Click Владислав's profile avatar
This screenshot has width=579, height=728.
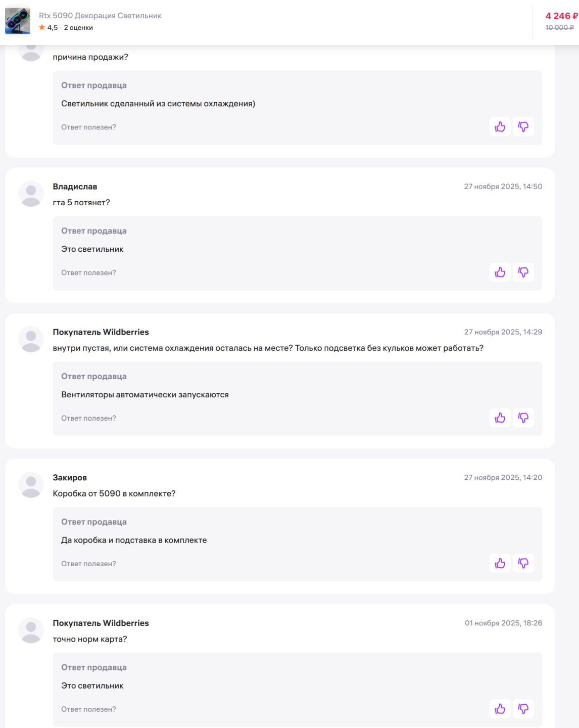(x=31, y=194)
